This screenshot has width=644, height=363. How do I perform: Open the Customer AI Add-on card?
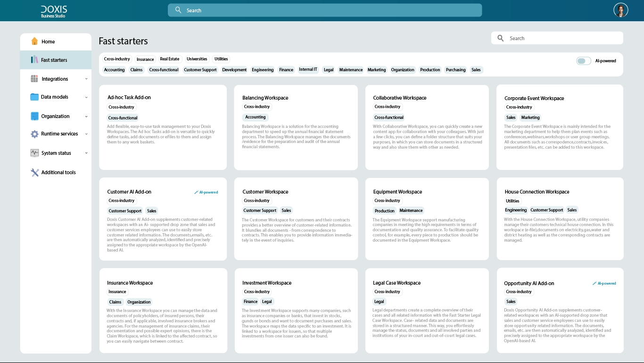163,219
